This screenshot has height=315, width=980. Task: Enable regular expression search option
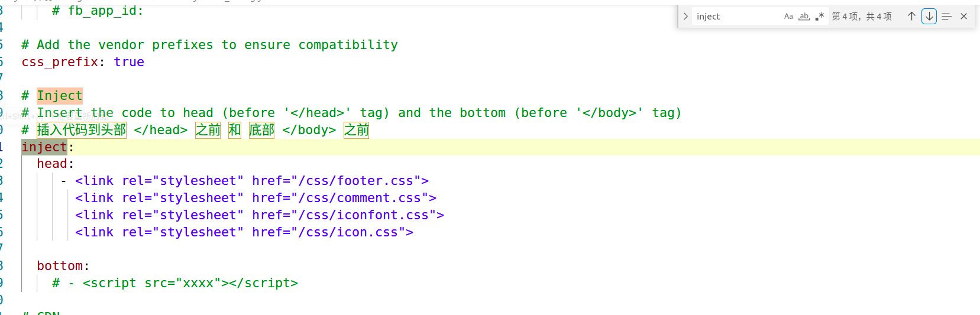[819, 17]
